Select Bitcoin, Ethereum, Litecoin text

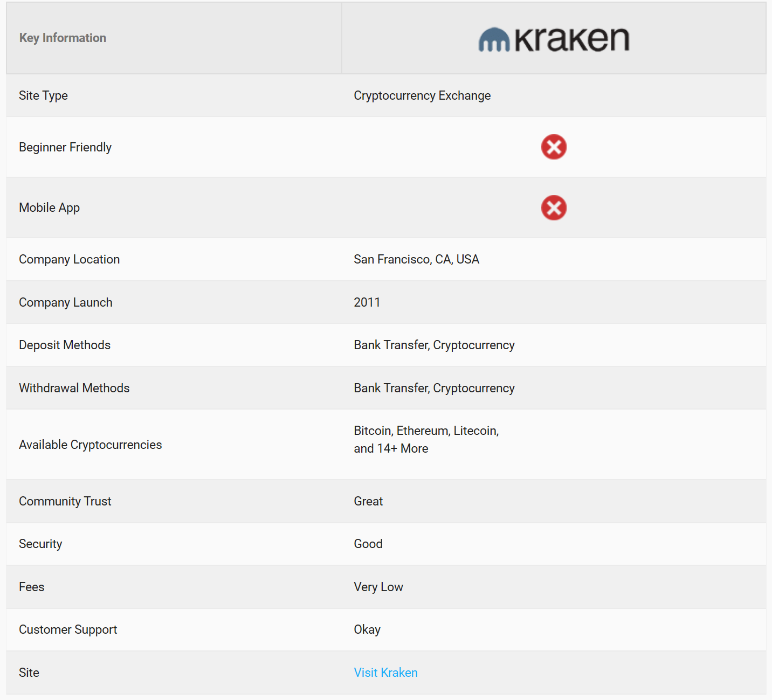pos(426,431)
